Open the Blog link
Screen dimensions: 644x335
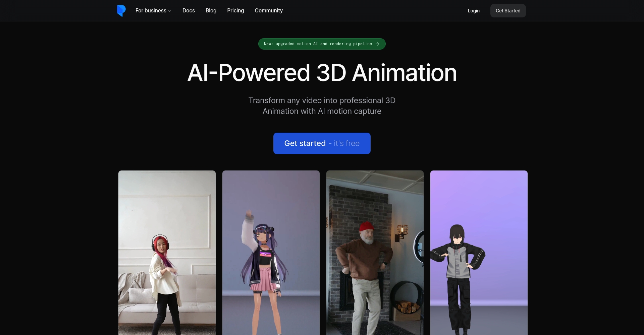tap(211, 11)
